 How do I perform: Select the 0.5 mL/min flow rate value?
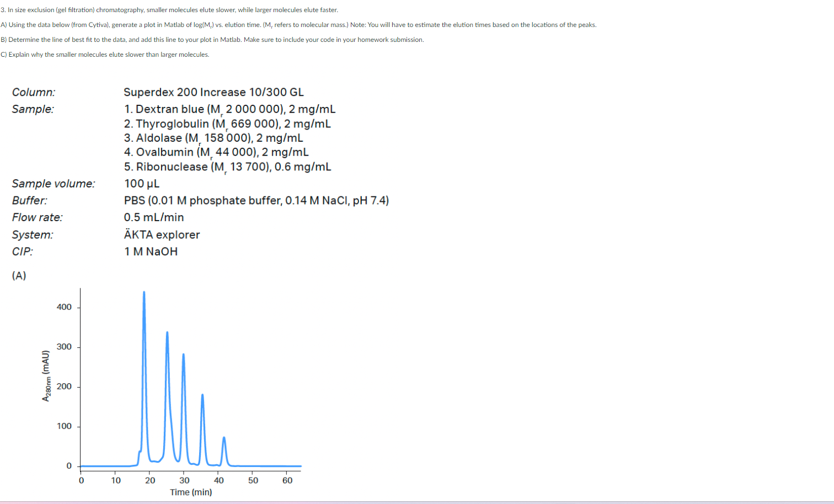click(x=154, y=217)
